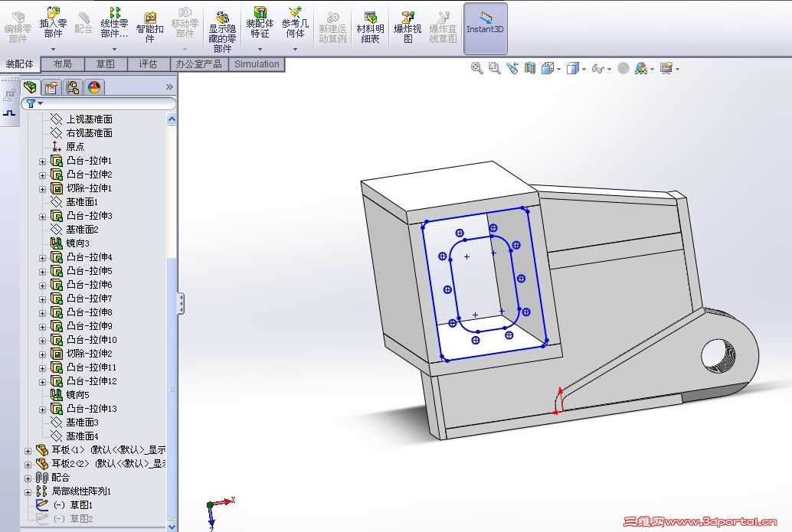Click 新建运动算例 button

(332, 28)
